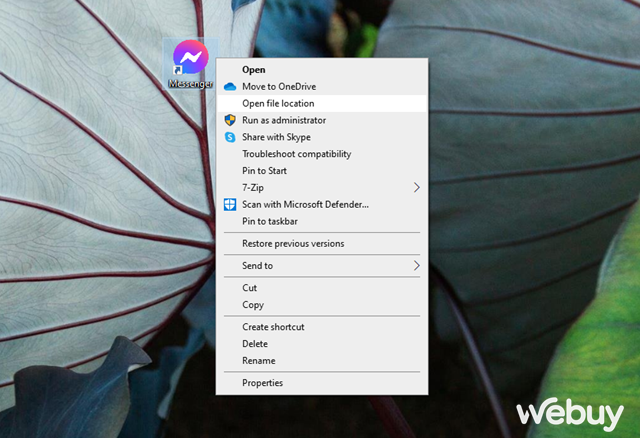Screen dimensions: 640x438
Task: Choose Pin to Start
Action: coord(264,171)
